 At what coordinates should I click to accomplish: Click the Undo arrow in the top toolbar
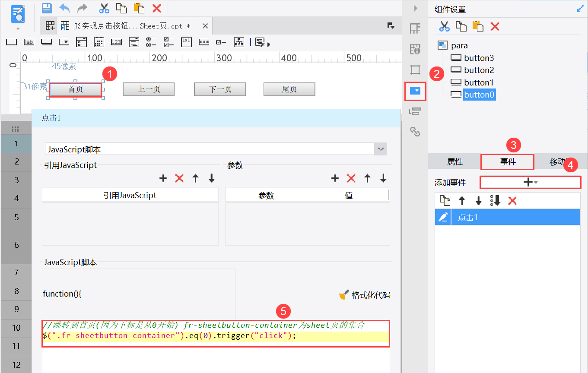(x=64, y=8)
